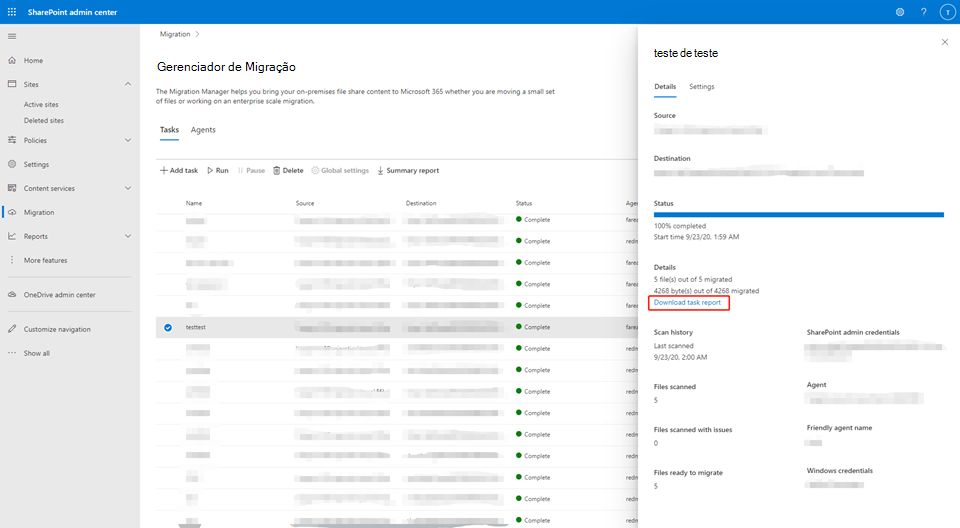Sort by the Name column header

click(x=194, y=203)
